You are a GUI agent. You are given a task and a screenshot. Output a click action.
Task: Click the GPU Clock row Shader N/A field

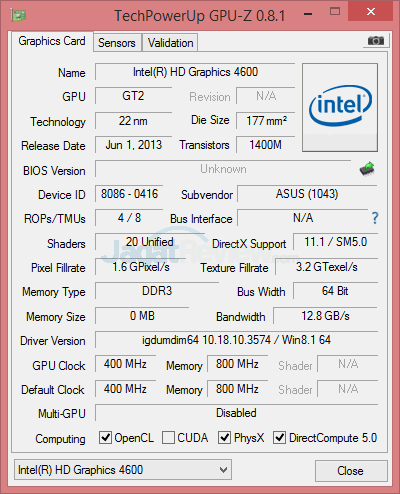click(348, 364)
